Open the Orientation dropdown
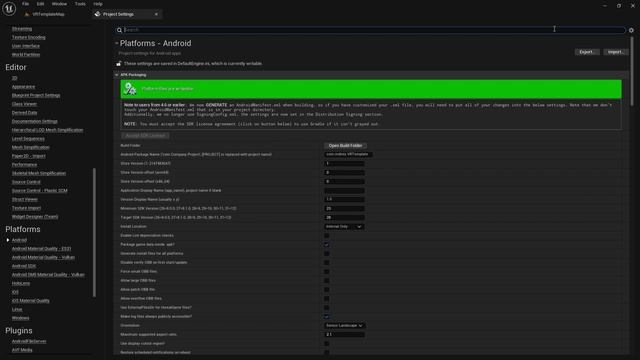This screenshot has height=360, width=640. tap(345, 326)
